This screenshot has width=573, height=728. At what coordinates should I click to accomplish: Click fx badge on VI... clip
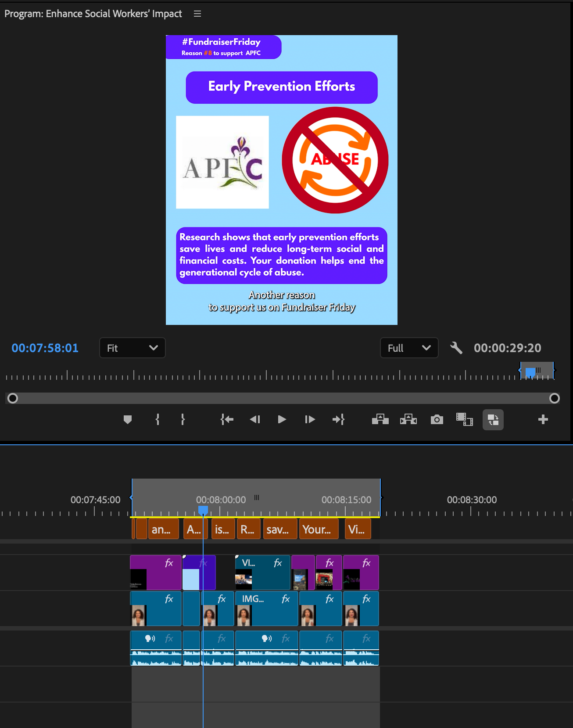[278, 563]
